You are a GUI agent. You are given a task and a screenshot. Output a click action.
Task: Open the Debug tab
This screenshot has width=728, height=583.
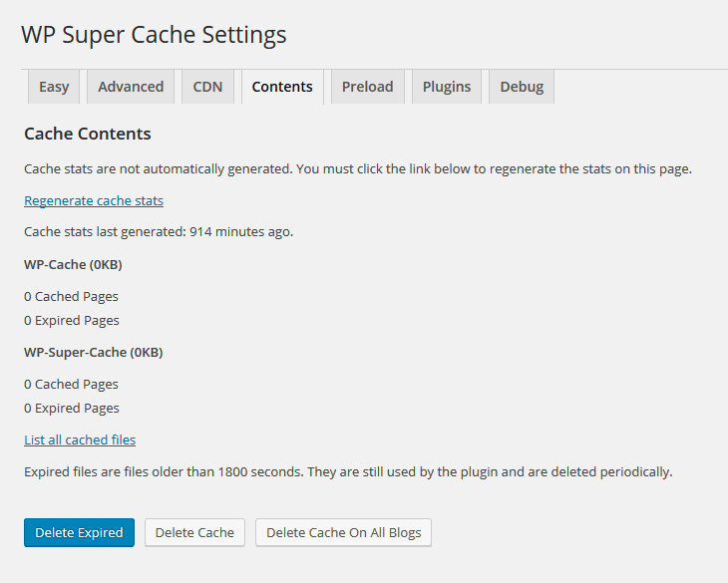[522, 87]
